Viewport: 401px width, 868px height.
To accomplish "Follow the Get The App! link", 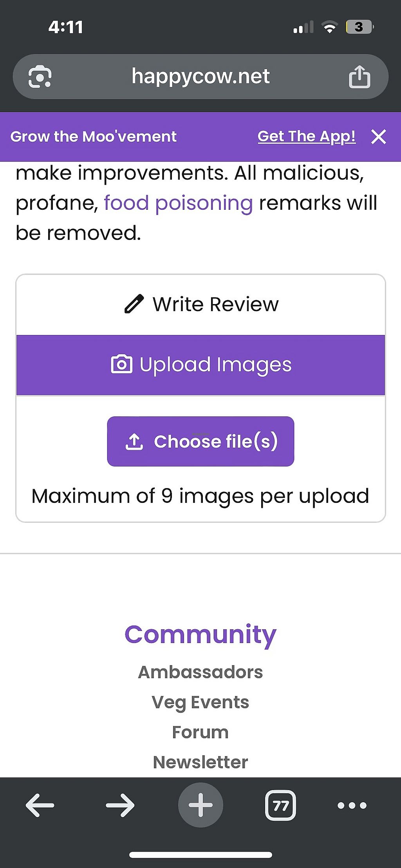I will tap(307, 137).
